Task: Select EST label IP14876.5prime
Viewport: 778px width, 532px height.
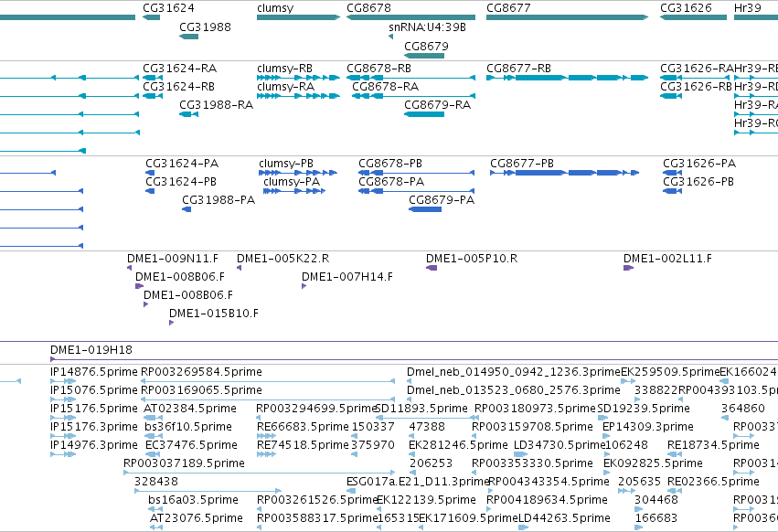Action: point(94,372)
